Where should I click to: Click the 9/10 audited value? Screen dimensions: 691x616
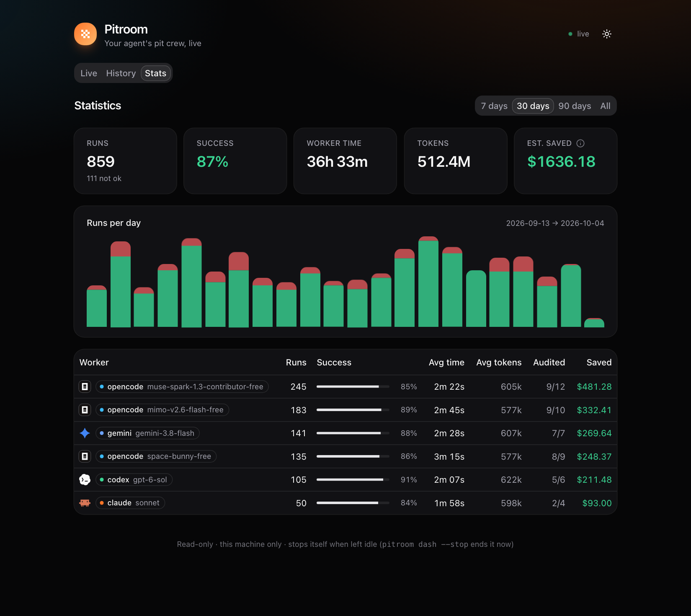click(556, 410)
